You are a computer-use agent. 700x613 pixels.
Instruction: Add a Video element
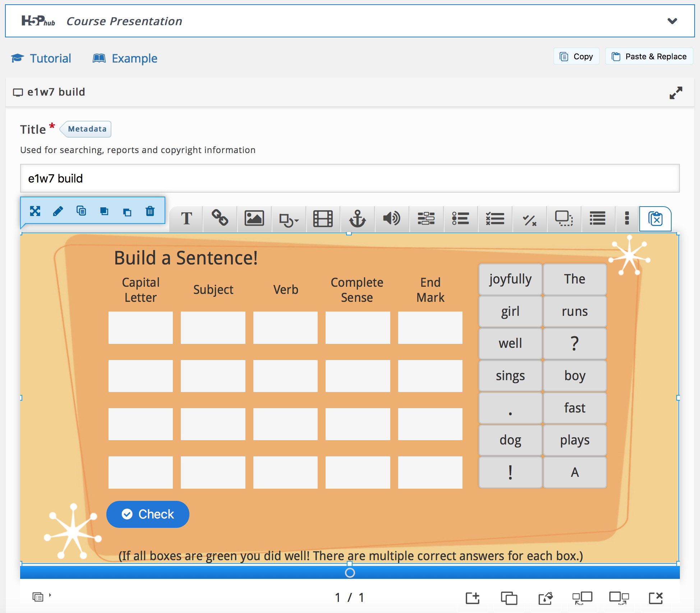(323, 218)
